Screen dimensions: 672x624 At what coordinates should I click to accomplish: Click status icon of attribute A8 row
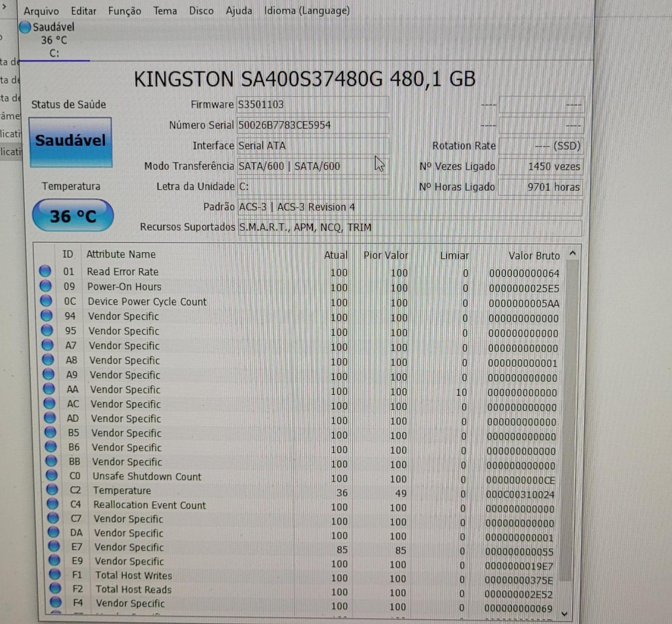(48, 360)
